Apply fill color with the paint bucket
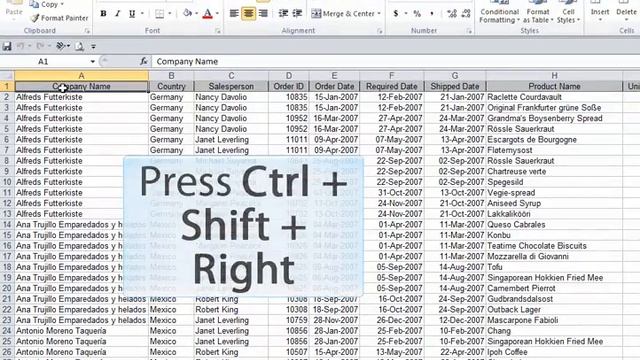Viewport: 640px width, 360px height. 187,13
